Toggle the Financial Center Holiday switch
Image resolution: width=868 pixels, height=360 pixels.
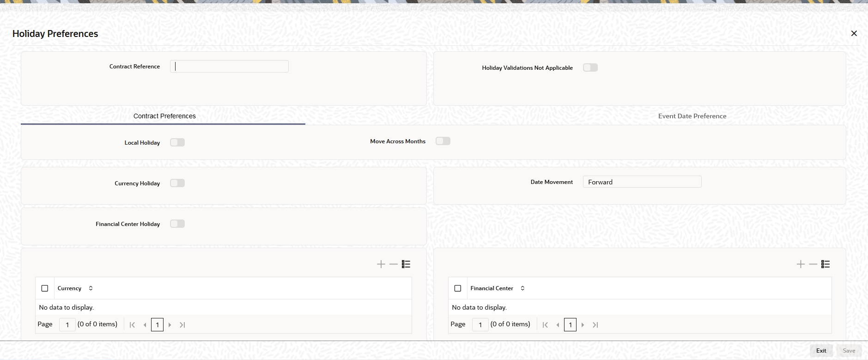(x=177, y=224)
